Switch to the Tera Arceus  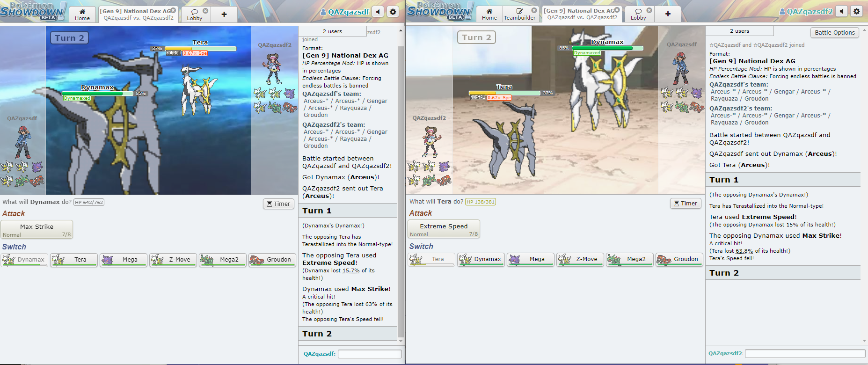(x=74, y=260)
